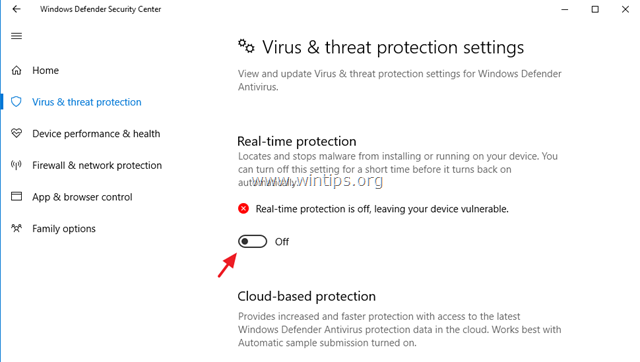This screenshot has height=362, width=640.
Task: Click the Real-time protection warning message
Action: [x=382, y=209]
